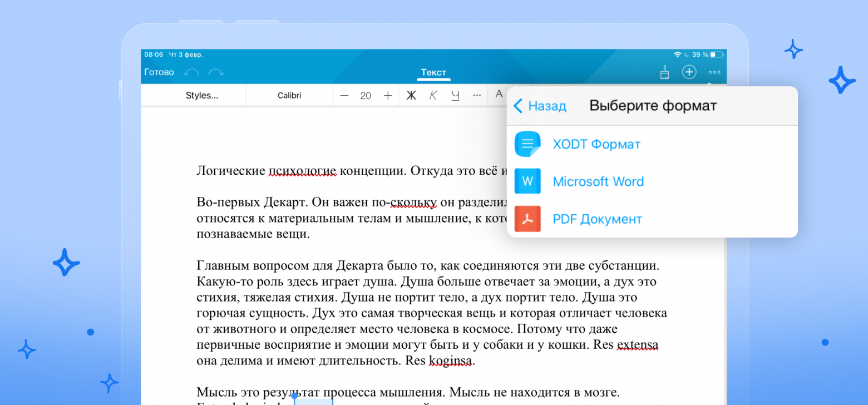Toggle underline formatting (Ч)
The width and height of the screenshot is (868, 405).
click(x=455, y=95)
